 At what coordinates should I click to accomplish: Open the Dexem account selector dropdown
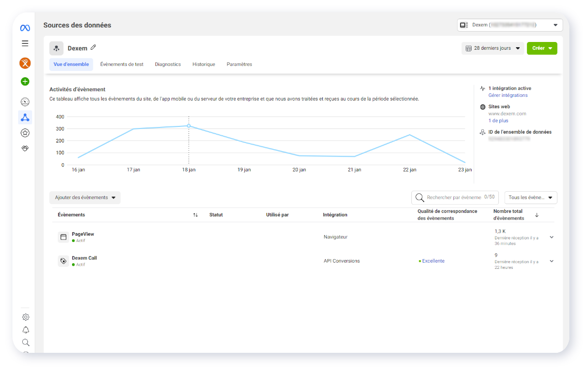point(510,25)
